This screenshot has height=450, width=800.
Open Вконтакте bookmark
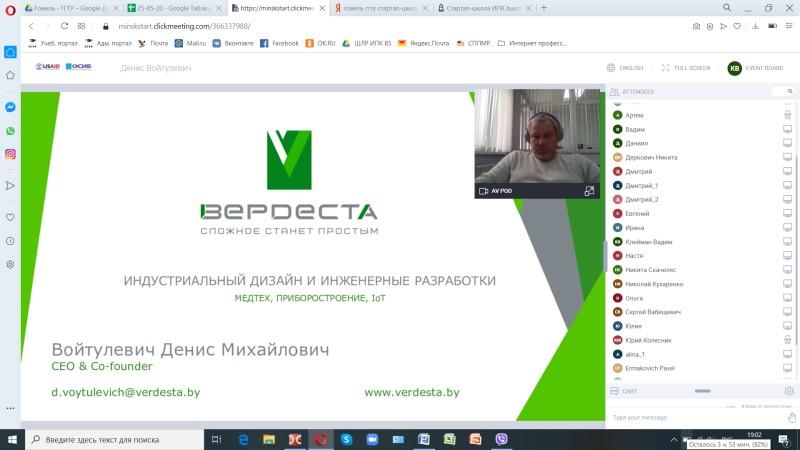pyautogui.click(x=233, y=43)
